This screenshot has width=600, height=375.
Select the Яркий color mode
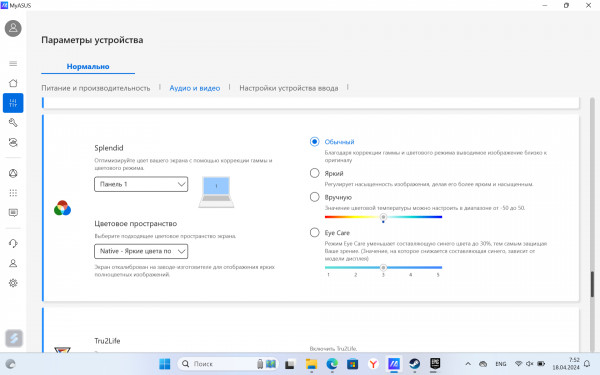tap(314, 173)
